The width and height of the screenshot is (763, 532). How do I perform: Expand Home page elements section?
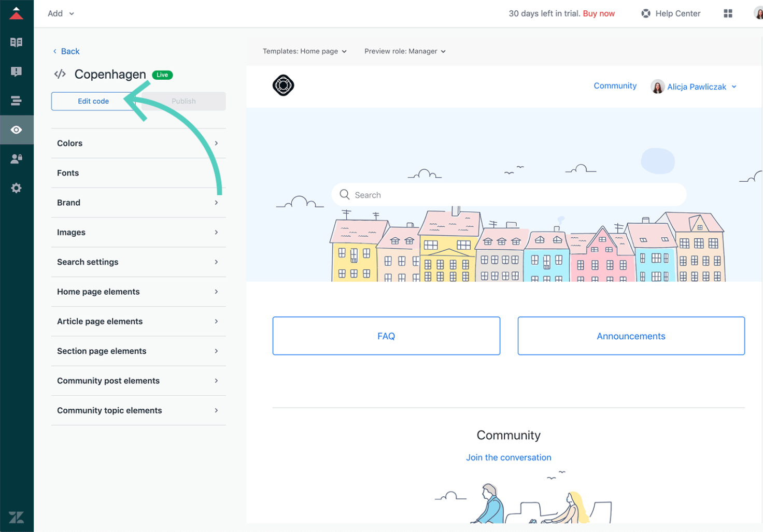pos(138,292)
